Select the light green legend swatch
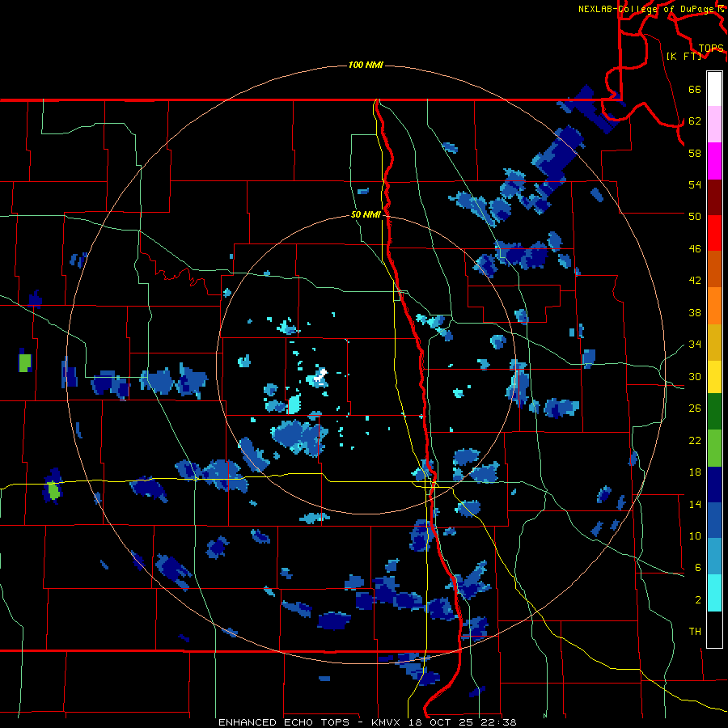 [714, 448]
